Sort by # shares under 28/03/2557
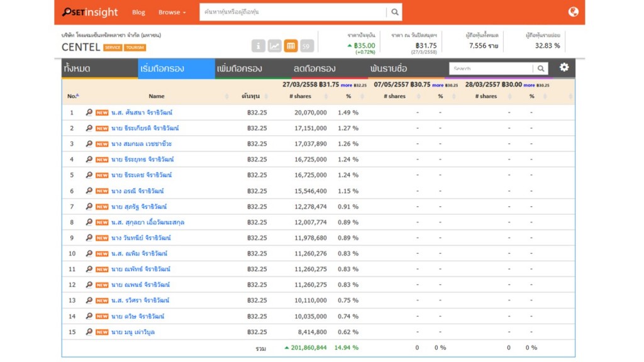This screenshot has height=362, width=644. coord(486,96)
